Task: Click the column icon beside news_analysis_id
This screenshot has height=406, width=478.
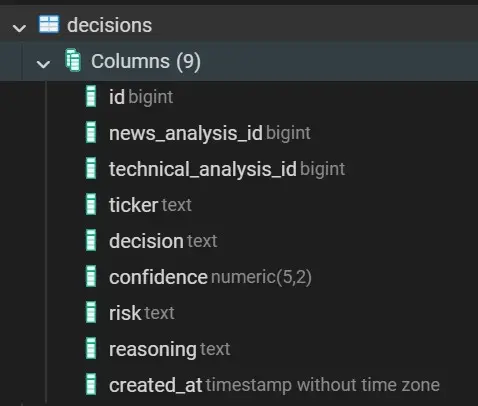Action: pyautogui.click(x=91, y=132)
